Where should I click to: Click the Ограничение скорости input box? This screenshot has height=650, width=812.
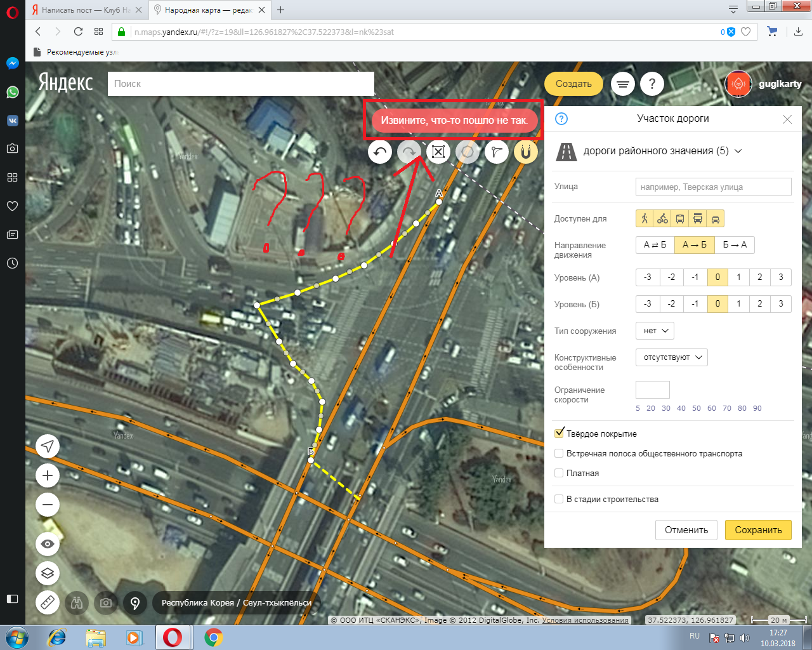[653, 390]
